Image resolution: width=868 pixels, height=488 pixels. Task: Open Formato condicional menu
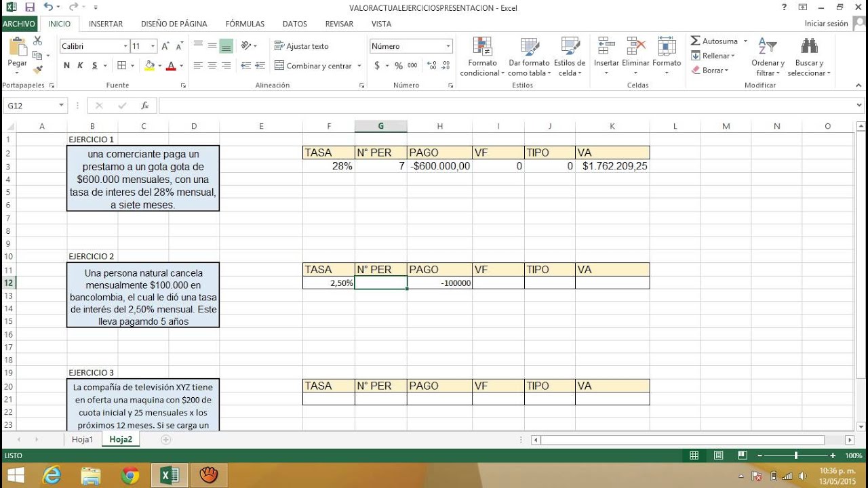482,57
